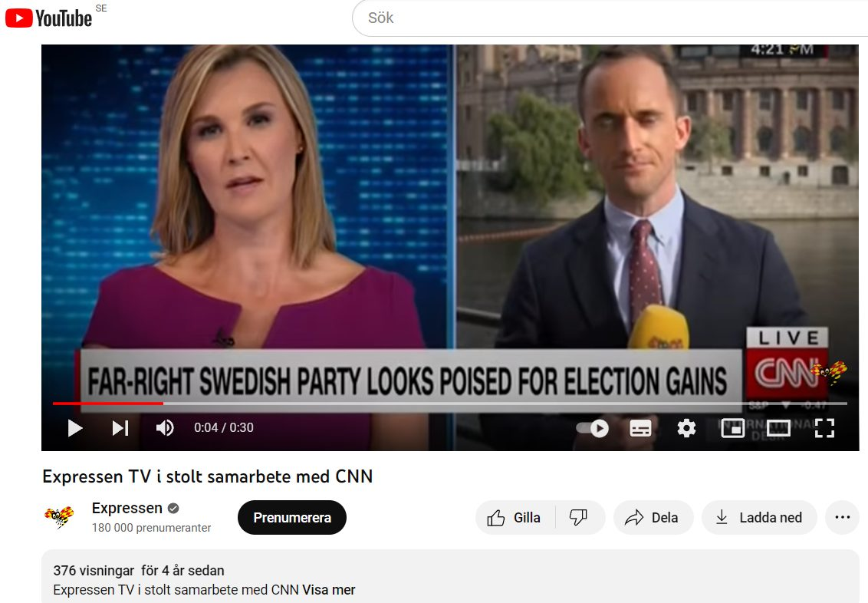Open the three-dot more actions menu
The height and width of the screenshot is (603, 868).
pyautogui.click(x=842, y=518)
